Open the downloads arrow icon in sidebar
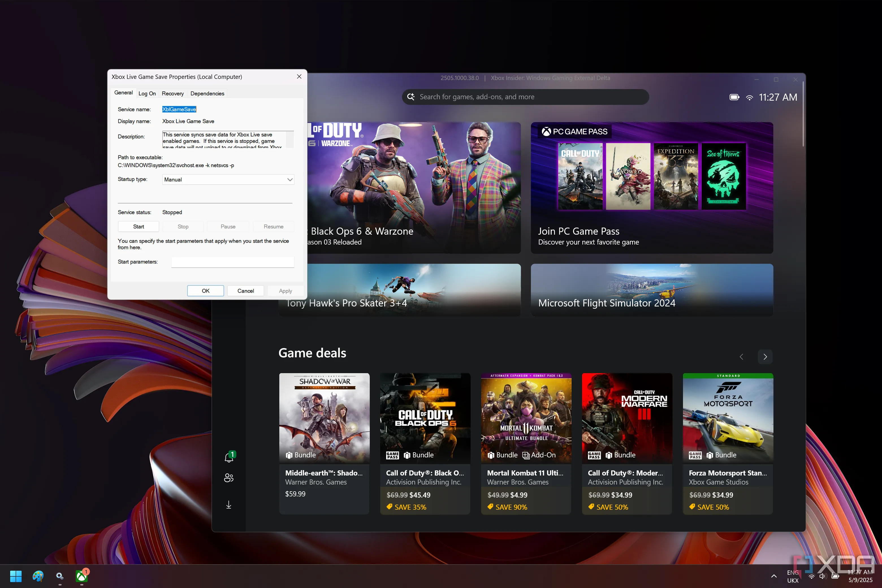Viewport: 882px width, 588px height. (x=229, y=505)
